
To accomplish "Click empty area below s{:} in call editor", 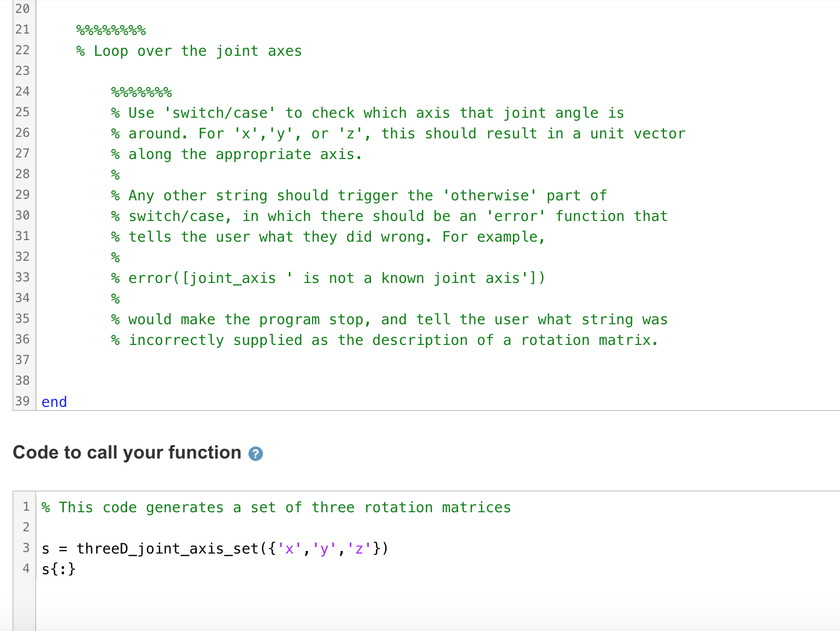I will tap(438, 604).
